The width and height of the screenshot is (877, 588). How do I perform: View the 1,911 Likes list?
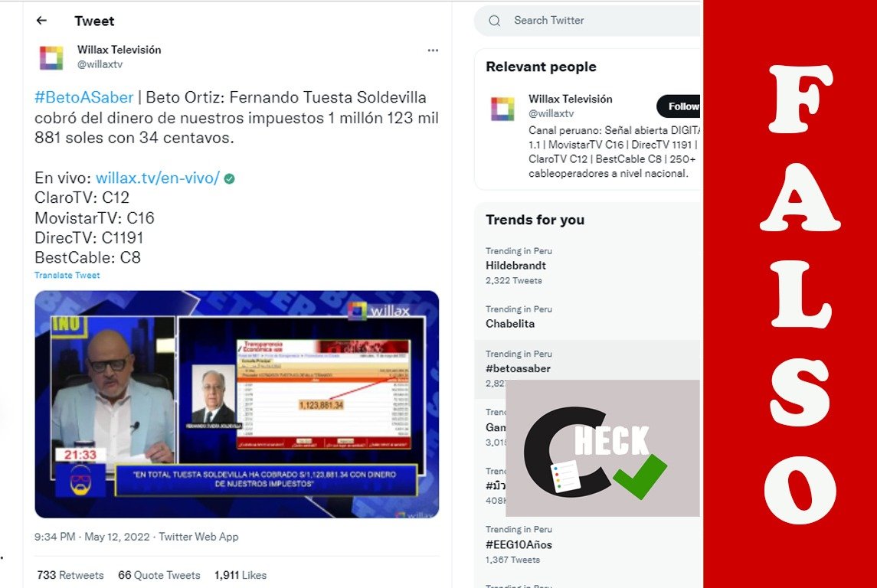(241, 575)
